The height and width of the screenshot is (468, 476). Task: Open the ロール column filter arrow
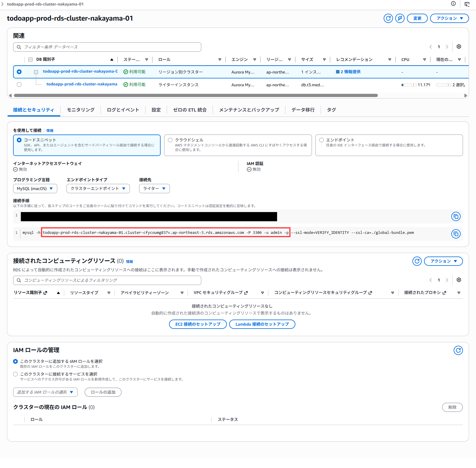(220, 60)
